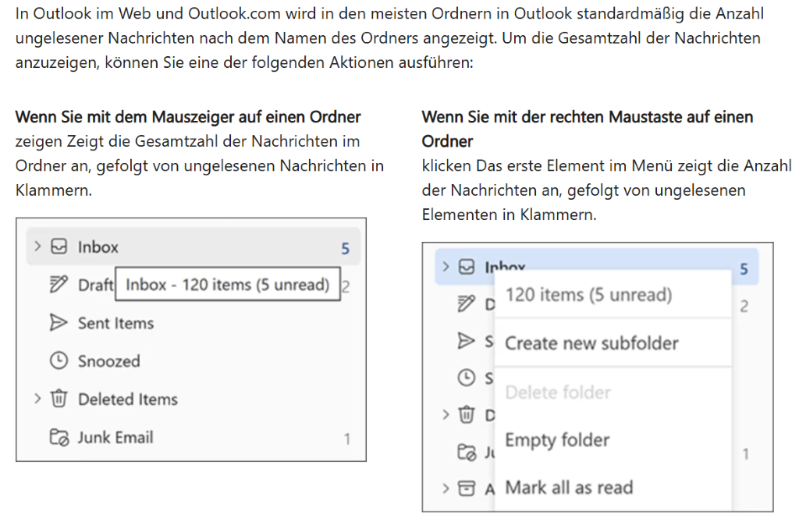This screenshot has width=799, height=532.
Task: Select the Junk Email folder
Action: [x=115, y=437]
